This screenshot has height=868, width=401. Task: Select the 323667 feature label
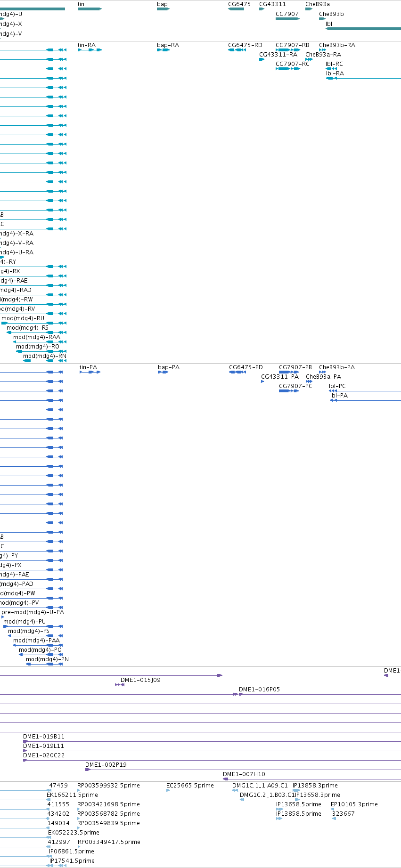coord(344,814)
